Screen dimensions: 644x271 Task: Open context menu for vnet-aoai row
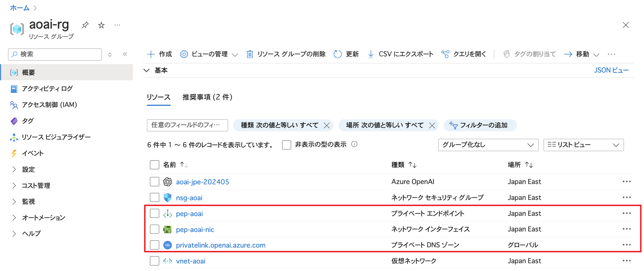point(626,261)
